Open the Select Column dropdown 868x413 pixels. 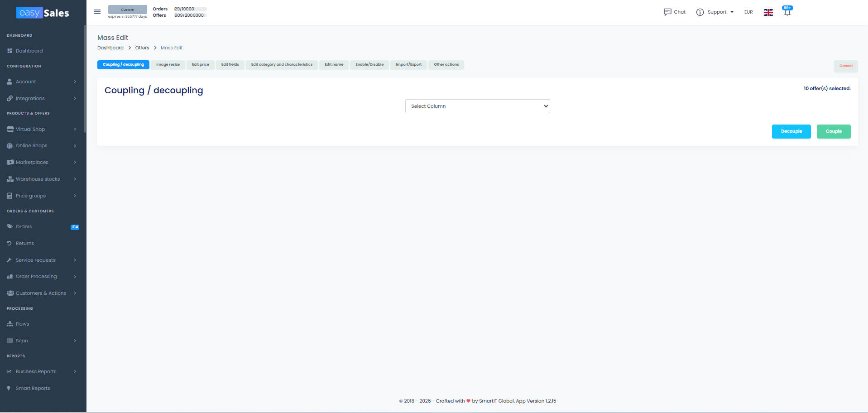477,106
